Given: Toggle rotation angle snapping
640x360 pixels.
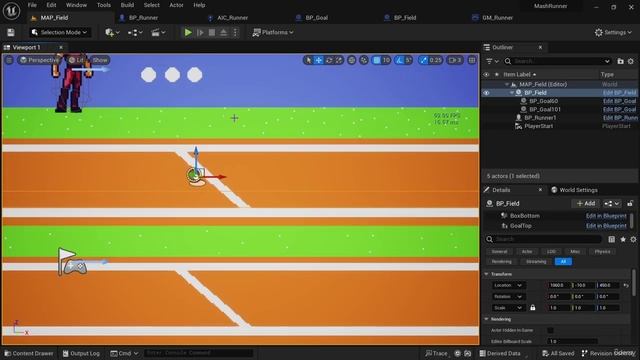Looking at the screenshot, I should click(400, 60).
